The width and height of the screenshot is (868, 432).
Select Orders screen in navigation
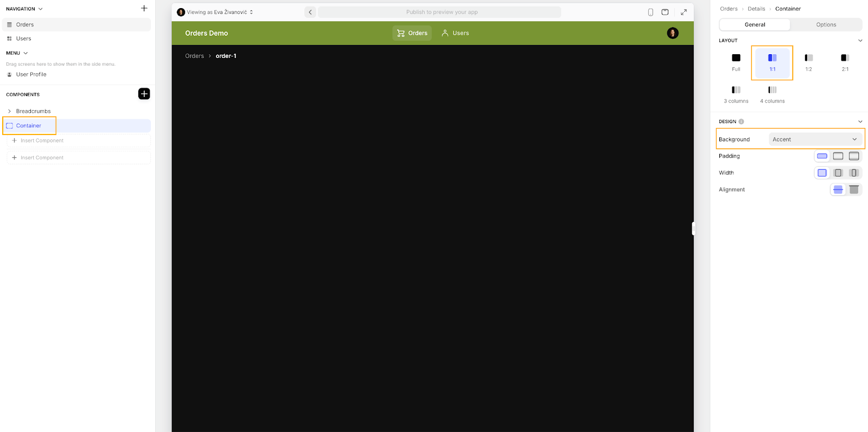76,24
